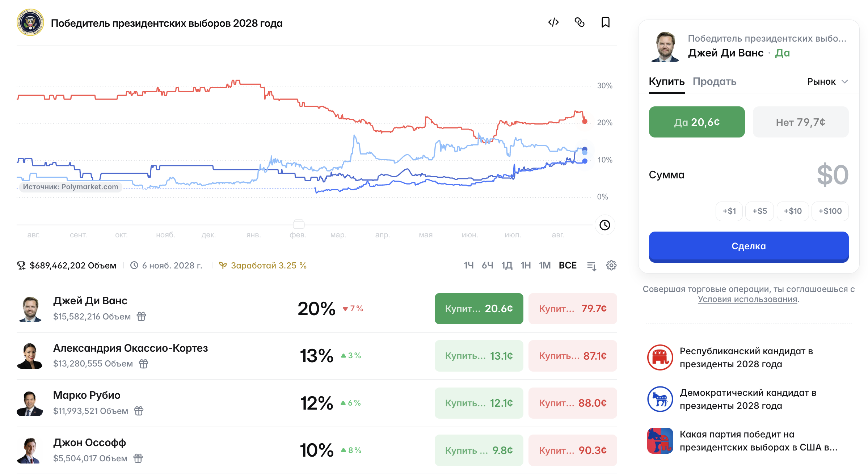Select the Да 20,6¢ outcome

click(x=697, y=122)
